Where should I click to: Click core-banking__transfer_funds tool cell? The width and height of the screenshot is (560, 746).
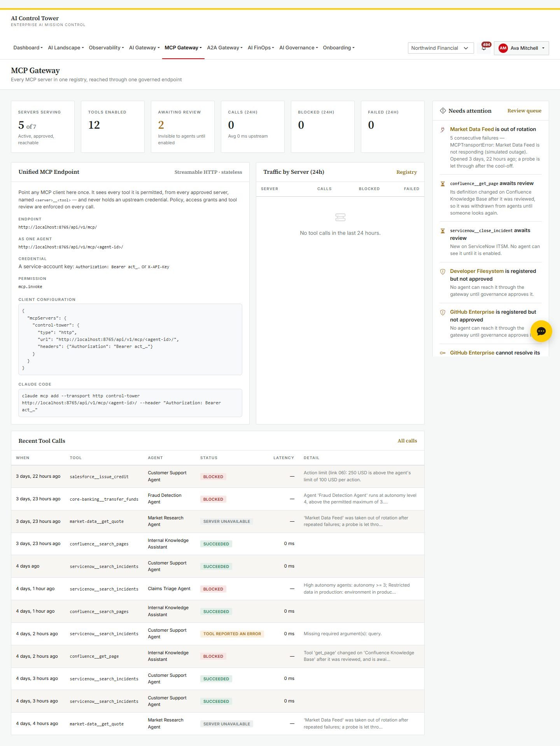pyautogui.click(x=104, y=499)
